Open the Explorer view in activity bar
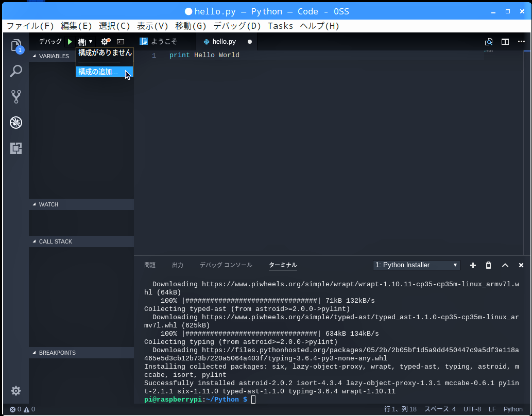Screen dimensions: 532x416 pyautogui.click(x=16, y=45)
